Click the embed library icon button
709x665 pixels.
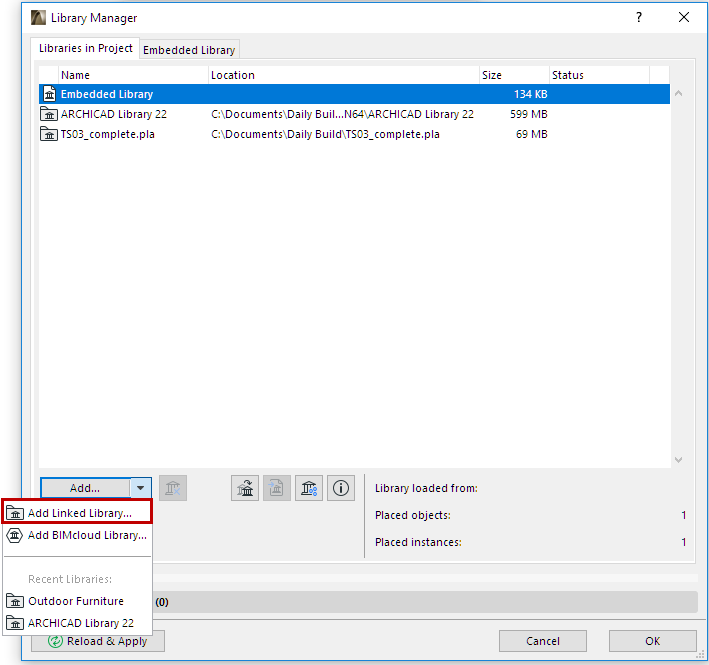[277, 488]
